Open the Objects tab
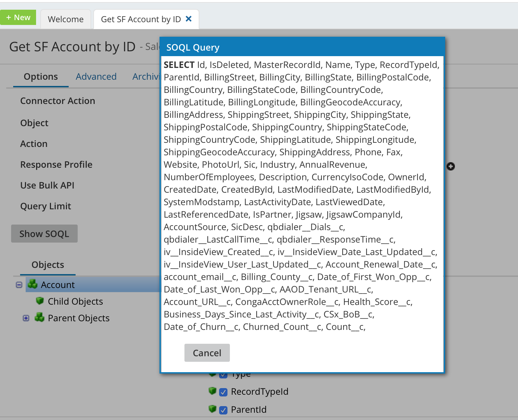The height and width of the screenshot is (420, 518). 48,265
